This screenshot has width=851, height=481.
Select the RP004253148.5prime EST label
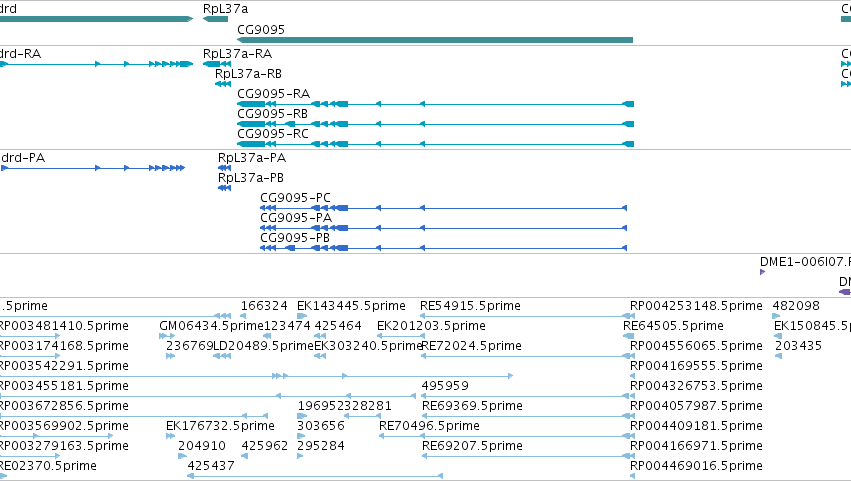click(x=696, y=306)
